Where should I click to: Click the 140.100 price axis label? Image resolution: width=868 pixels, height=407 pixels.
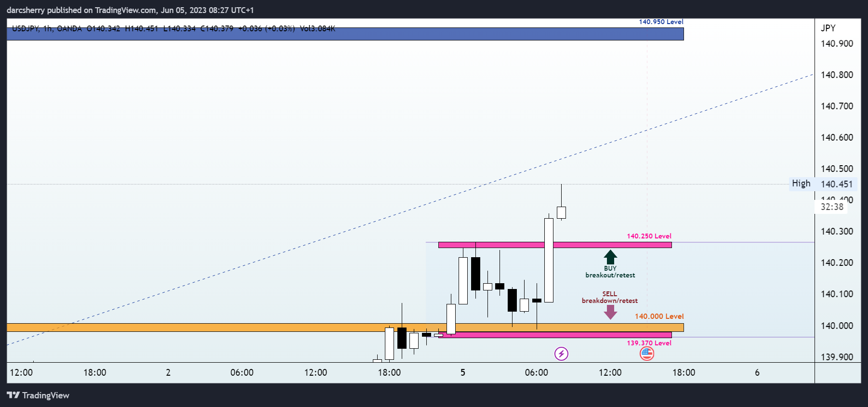[x=837, y=294]
